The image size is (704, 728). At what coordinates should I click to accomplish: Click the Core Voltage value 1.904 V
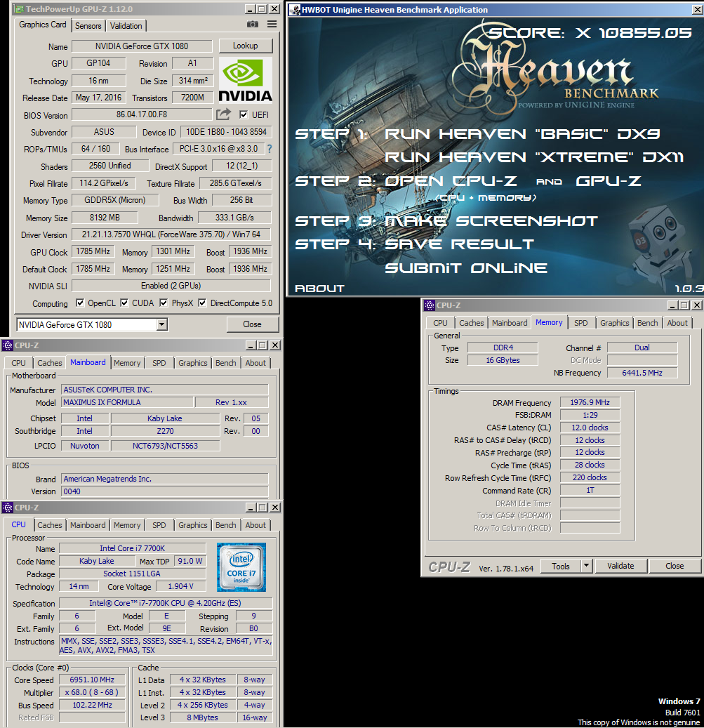(x=180, y=586)
